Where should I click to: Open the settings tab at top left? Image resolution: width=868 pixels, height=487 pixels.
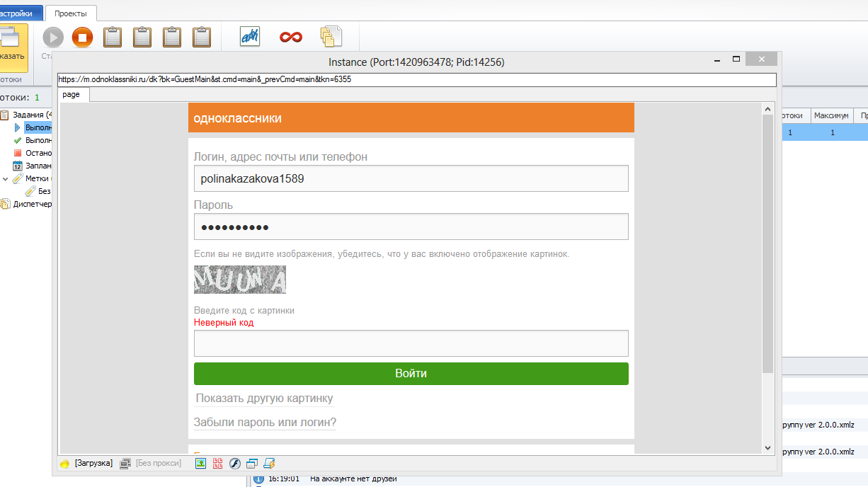tap(20, 13)
